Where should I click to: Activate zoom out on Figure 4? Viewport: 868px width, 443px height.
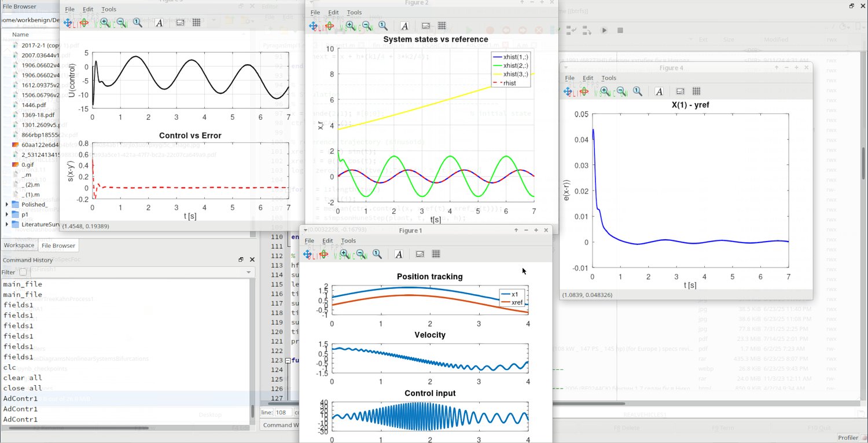(x=621, y=91)
